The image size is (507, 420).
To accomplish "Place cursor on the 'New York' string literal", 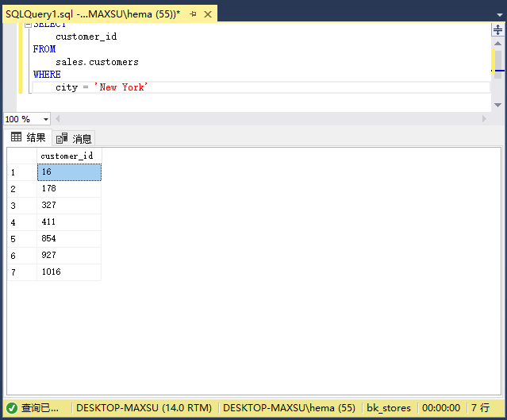I will point(121,87).
